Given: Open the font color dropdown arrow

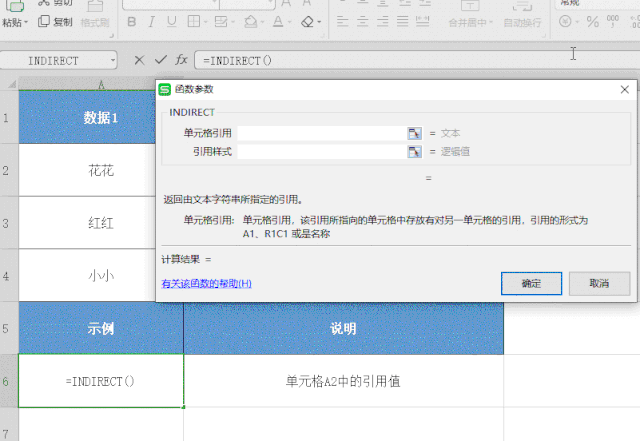Looking at the screenshot, I should (291, 22).
